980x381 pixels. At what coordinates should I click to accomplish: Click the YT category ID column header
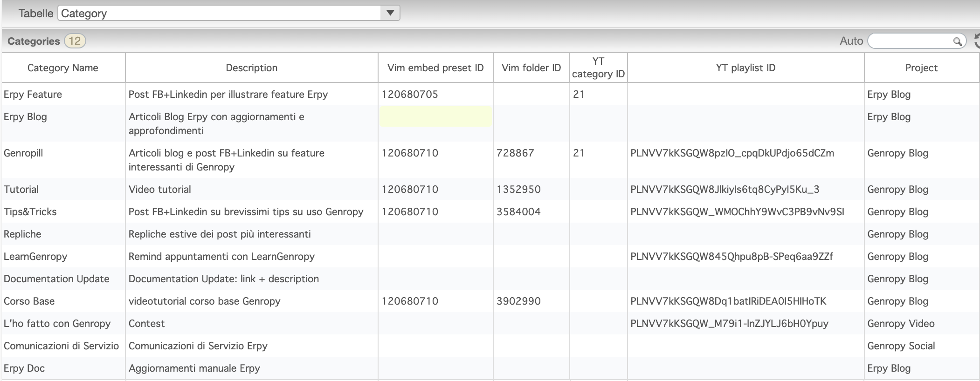[x=598, y=68]
